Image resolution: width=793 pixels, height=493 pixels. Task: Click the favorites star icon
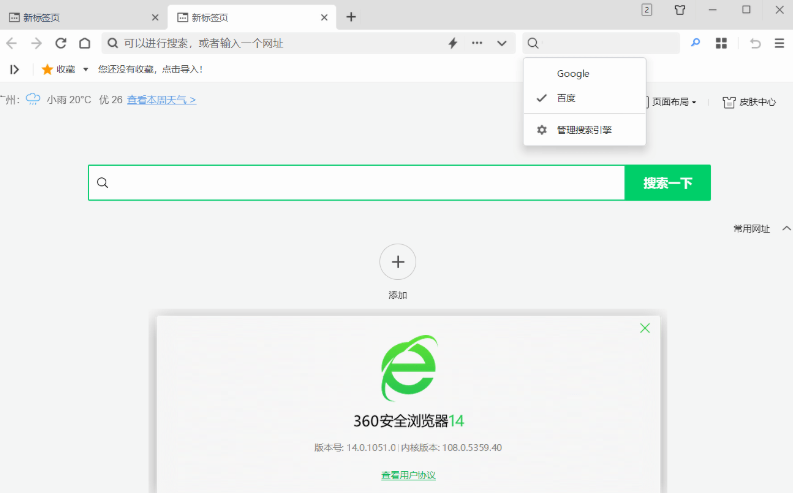coord(47,69)
